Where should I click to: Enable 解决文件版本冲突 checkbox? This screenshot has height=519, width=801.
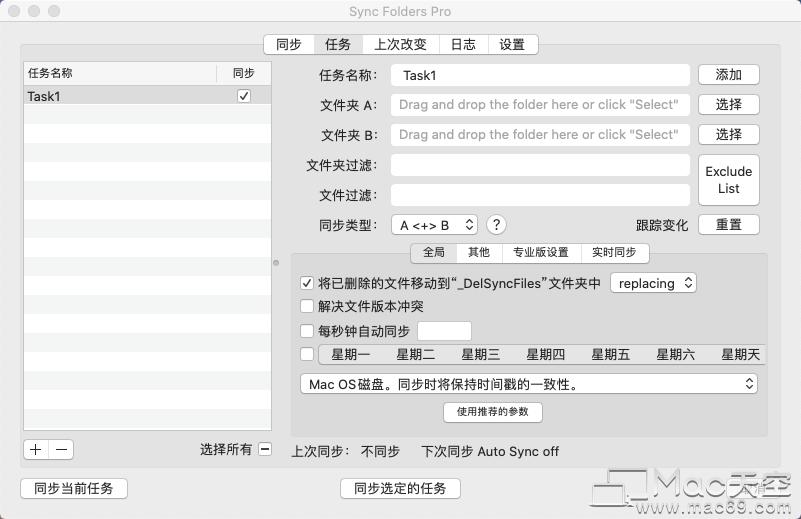(307, 306)
